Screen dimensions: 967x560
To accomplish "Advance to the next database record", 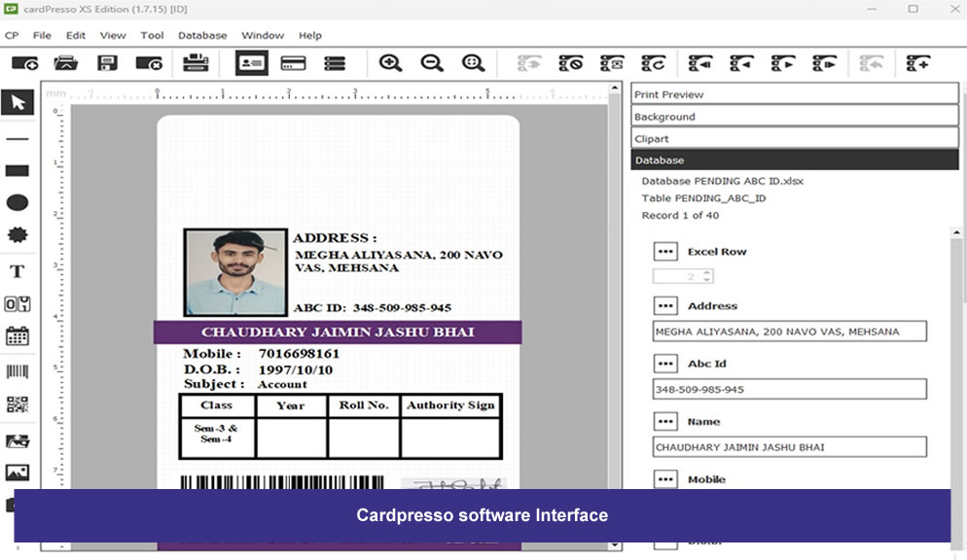I will click(782, 63).
